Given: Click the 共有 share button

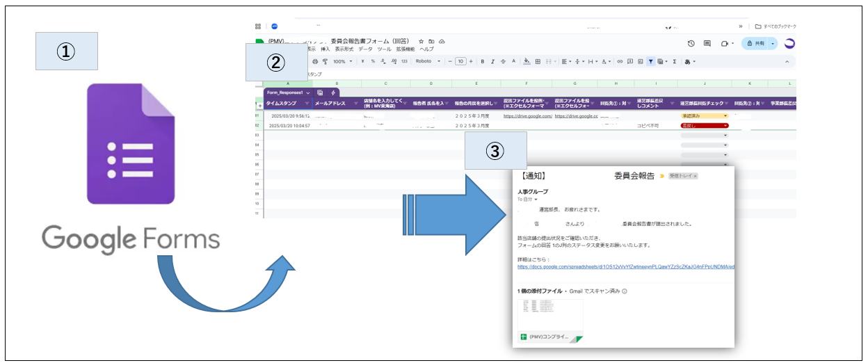Looking at the screenshot, I should pos(755,43).
